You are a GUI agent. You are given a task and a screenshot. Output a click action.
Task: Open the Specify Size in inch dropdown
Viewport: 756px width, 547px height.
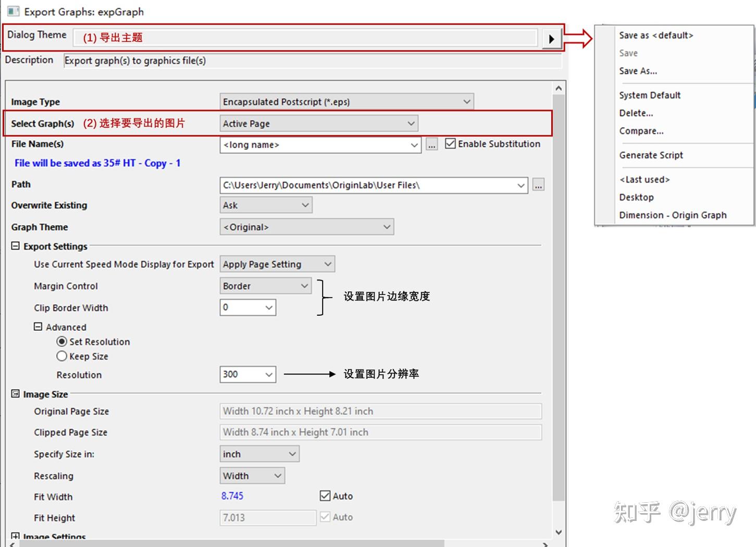click(x=259, y=454)
